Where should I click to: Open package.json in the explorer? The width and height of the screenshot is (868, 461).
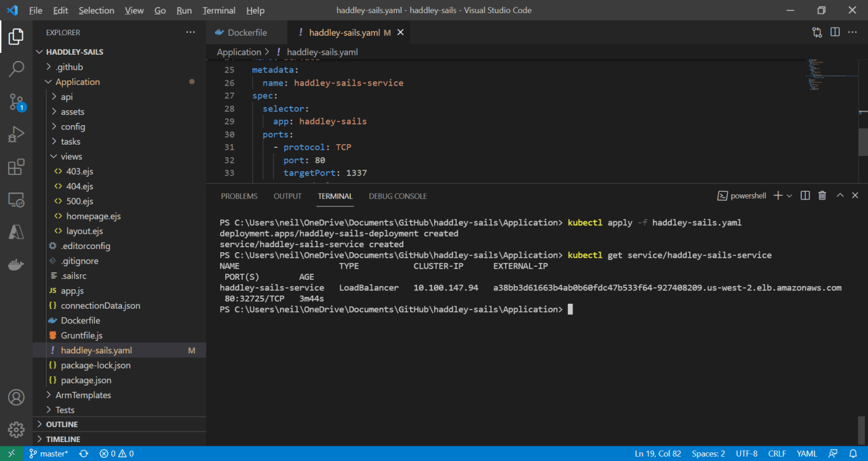[86, 380]
